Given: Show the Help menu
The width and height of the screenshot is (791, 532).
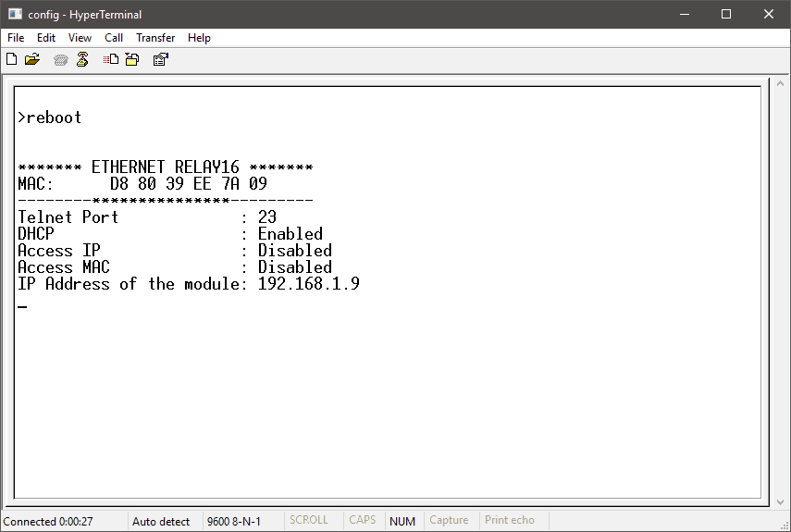Looking at the screenshot, I should click(199, 38).
